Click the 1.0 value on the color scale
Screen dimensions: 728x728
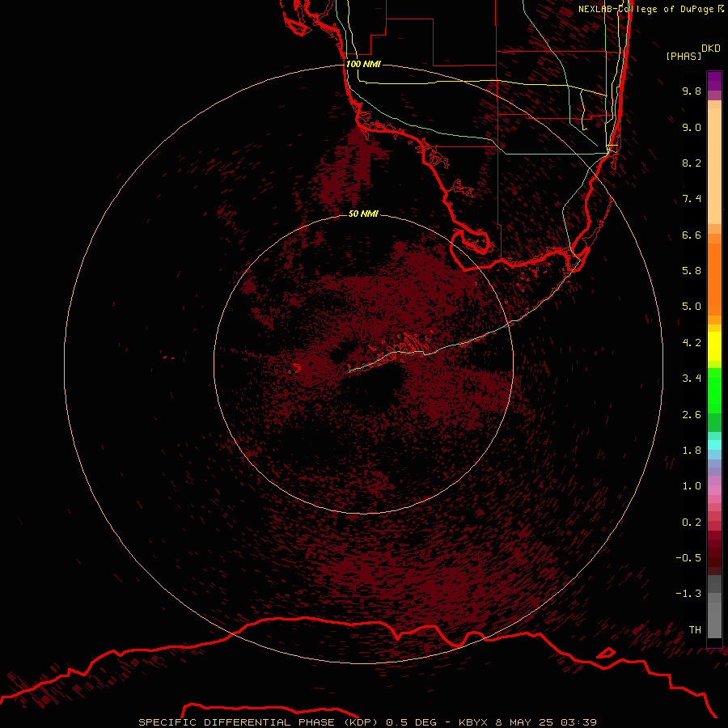[x=692, y=486]
